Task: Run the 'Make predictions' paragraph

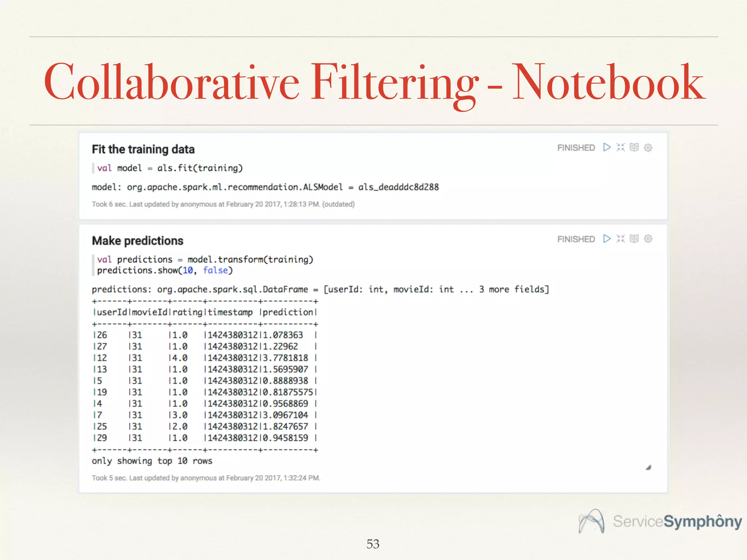Action: 607,239
